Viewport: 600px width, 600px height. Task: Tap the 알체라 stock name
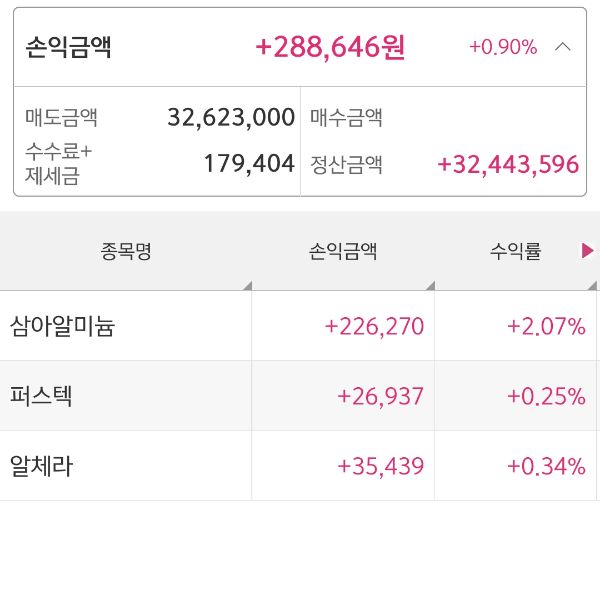(41, 466)
